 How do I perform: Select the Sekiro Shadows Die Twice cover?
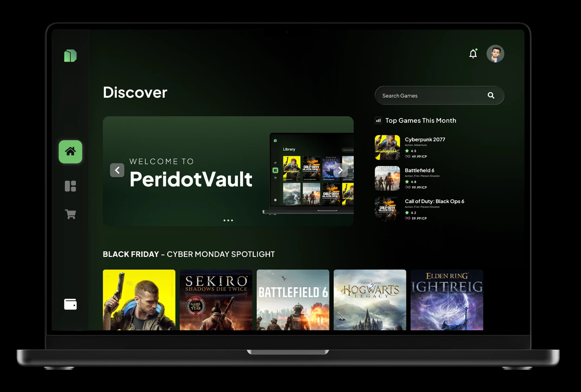[216, 300]
